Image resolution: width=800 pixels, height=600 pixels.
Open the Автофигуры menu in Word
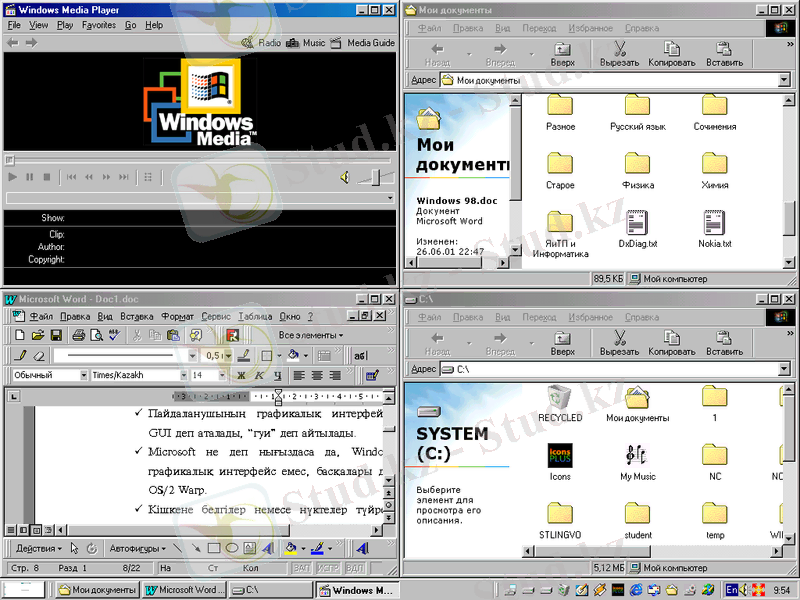point(138,548)
